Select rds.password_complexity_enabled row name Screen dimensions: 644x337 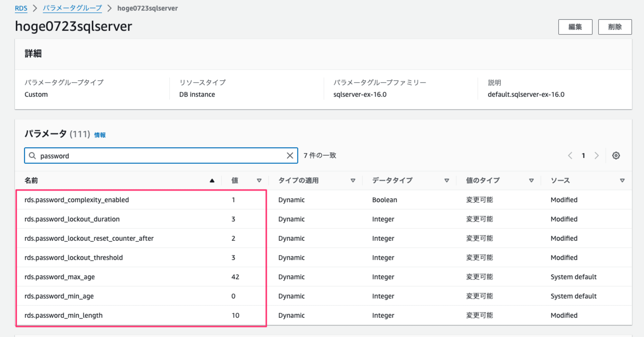[77, 200]
